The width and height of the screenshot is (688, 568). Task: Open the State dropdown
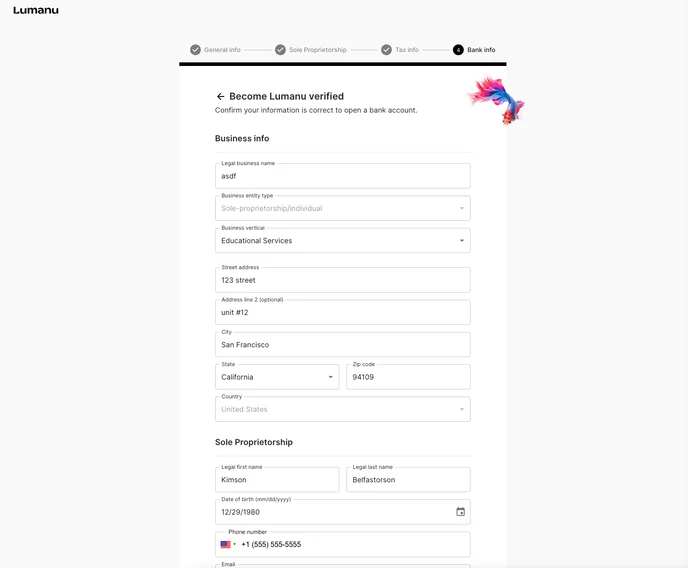point(331,377)
